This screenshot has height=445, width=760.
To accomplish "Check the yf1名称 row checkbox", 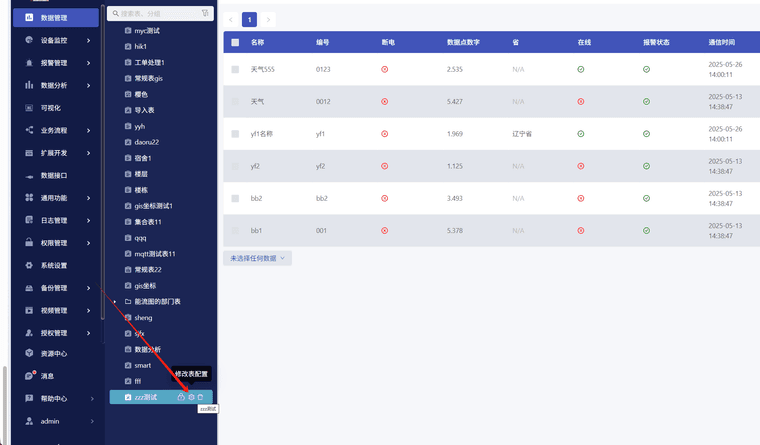I will [235, 134].
